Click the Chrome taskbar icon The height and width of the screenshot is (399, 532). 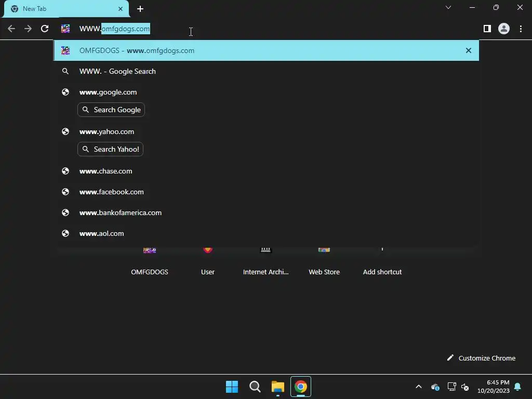pyautogui.click(x=301, y=387)
